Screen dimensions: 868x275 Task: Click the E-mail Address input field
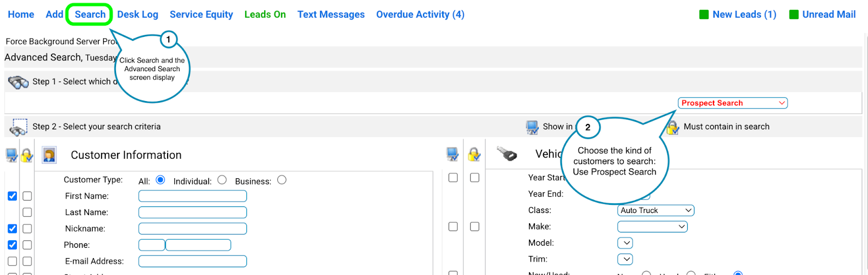(193, 261)
